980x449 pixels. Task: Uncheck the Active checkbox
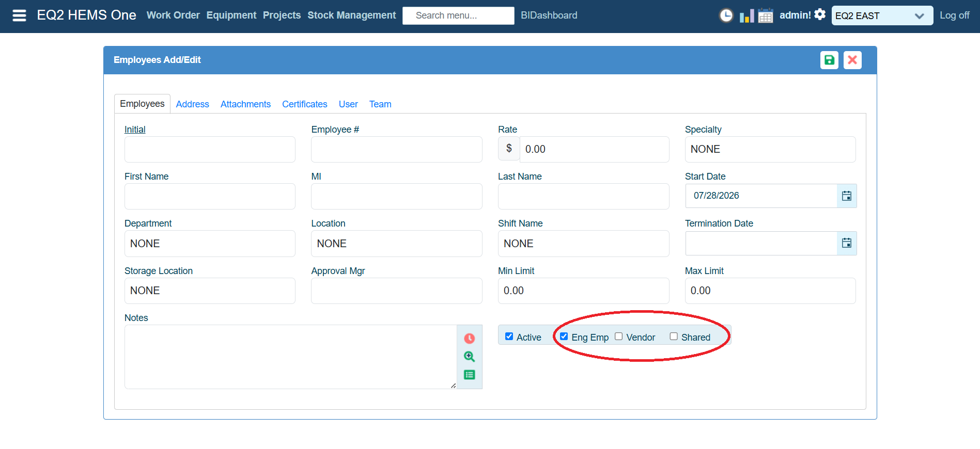(509, 336)
